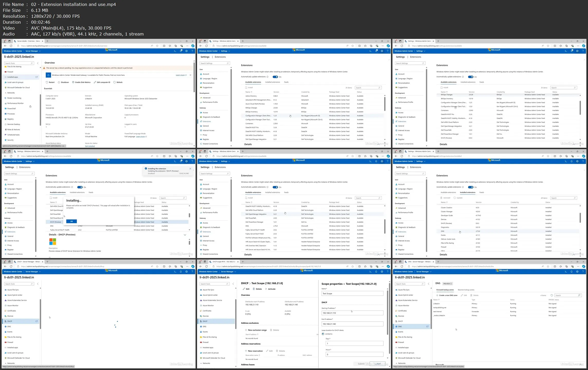Toggle auto-update switch in Active Directory list window
The image size is (588, 370).
[275, 77]
